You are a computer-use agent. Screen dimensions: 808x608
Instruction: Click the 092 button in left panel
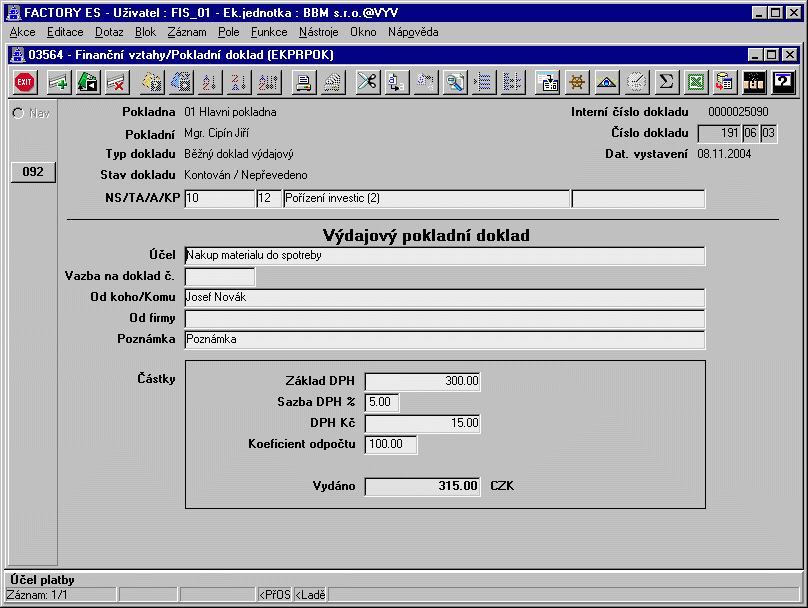pyautogui.click(x=33, y=172)
